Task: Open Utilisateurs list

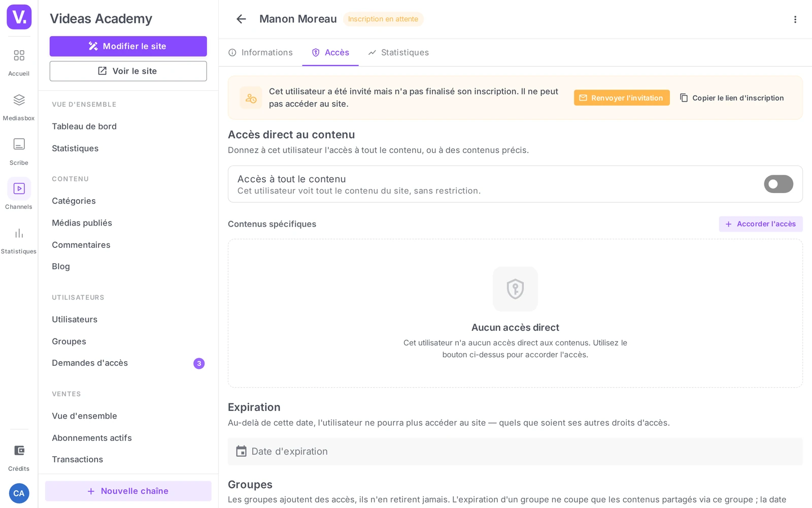Action: (x=75, y=320)
